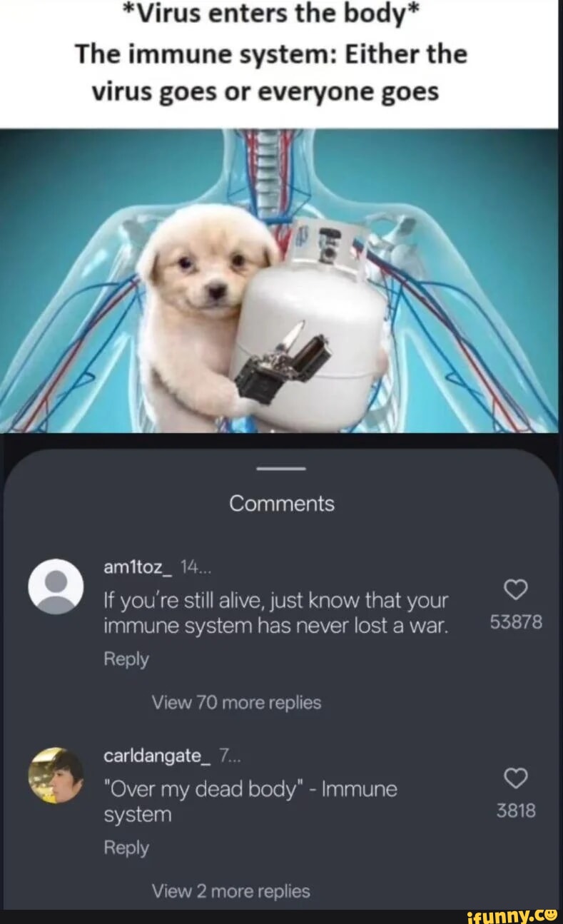This screenshot has width=563, height=924.
Task: Reply to the carldangate_ comment
Action: tap(126, 848)
